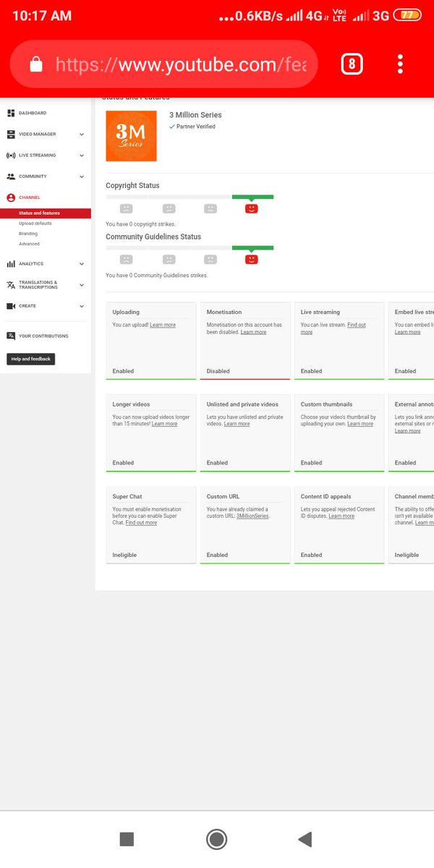Click the first grey sad face under Copyright Status

(x=126, y=208)
